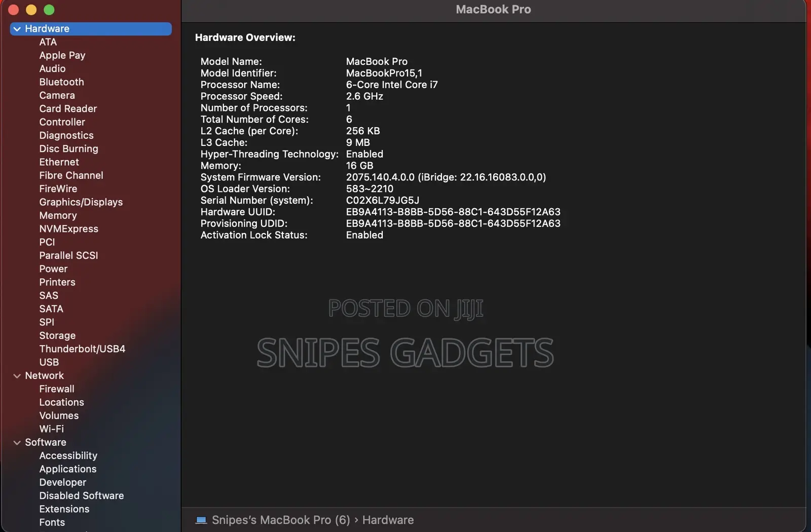Image resolution: width=811 pixels, height=532 pixels.
Task: Select PCI in the sidebar
Action: [x=47, y=242]
